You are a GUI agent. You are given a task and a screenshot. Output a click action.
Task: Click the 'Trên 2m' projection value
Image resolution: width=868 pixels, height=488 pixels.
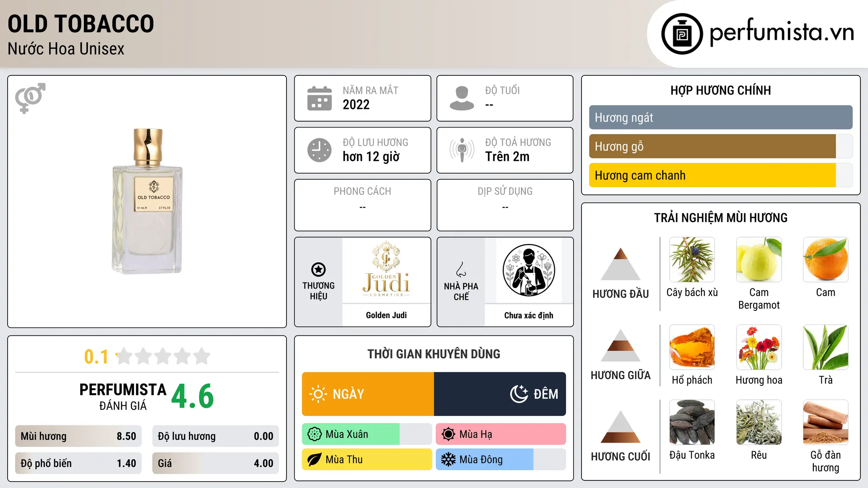[507, 157]
